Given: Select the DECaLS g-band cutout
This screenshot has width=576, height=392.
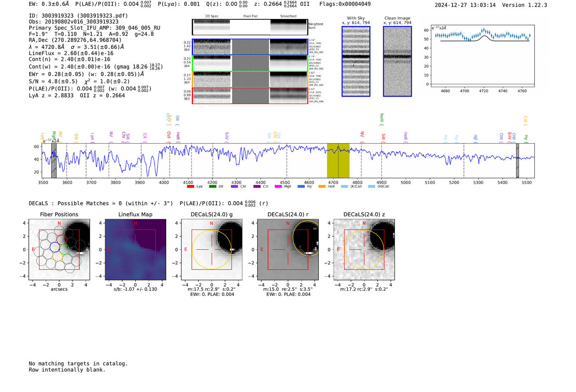Looking at the screenshot, I should pyautogui.click(x=211, y=249).
